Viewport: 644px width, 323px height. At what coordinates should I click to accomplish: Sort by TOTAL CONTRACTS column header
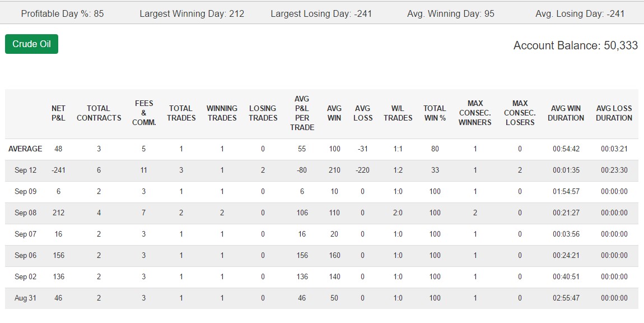(99, 113)
